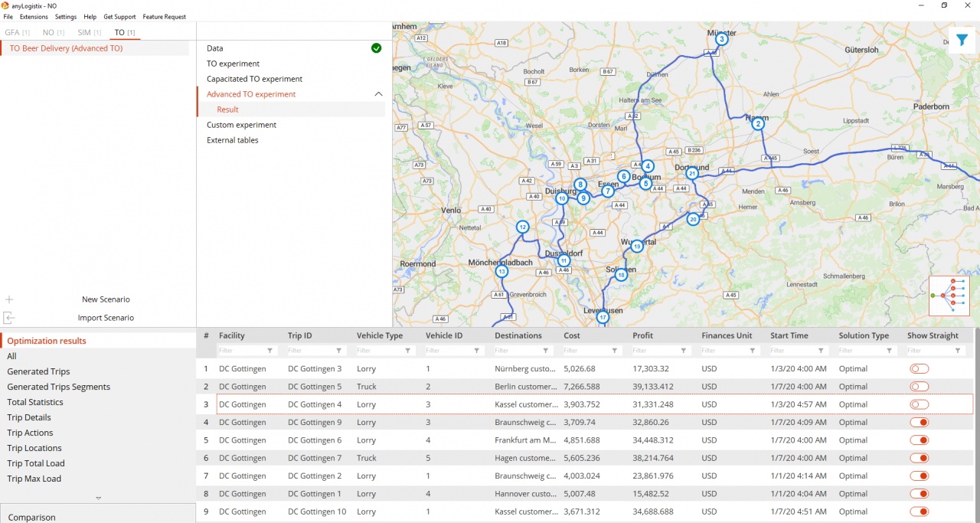Screen dimensions: 980x523
Task: Expand more items below Trip Max Load
Action: click(x=98, y=498)
